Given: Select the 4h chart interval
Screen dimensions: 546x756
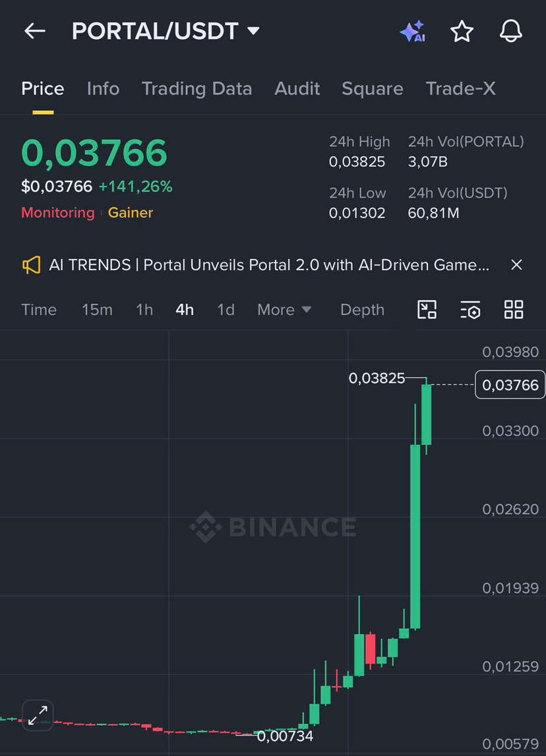Looking at the screenshot, I should click(x=185, y=310).
